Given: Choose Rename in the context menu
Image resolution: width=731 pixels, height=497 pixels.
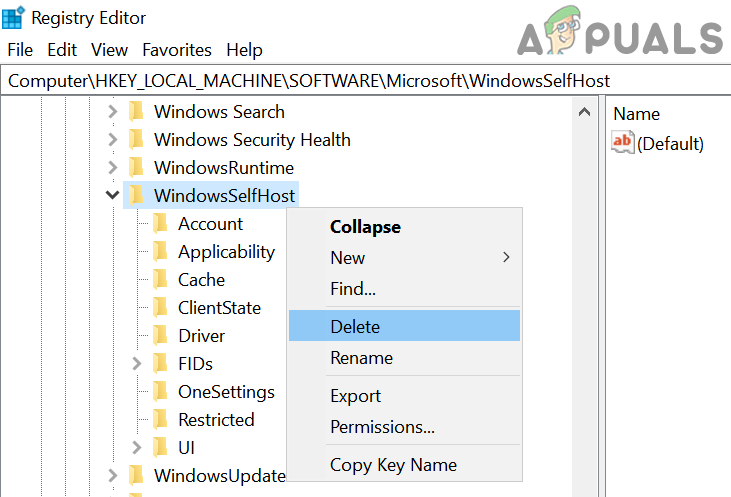Looking at the screenshot, I should (x=404, y=358).
